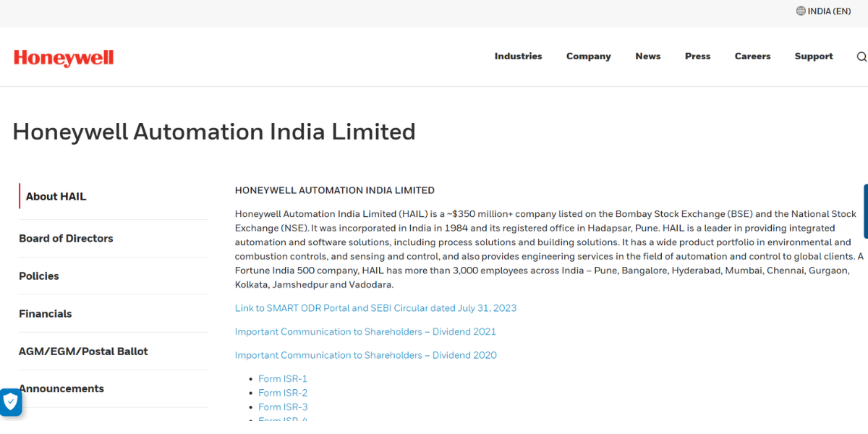Image resolution: width=868 pixels, height=434 pixels.
Task: Click the red scrollbar on the right edge
Action: click(865, 210)
